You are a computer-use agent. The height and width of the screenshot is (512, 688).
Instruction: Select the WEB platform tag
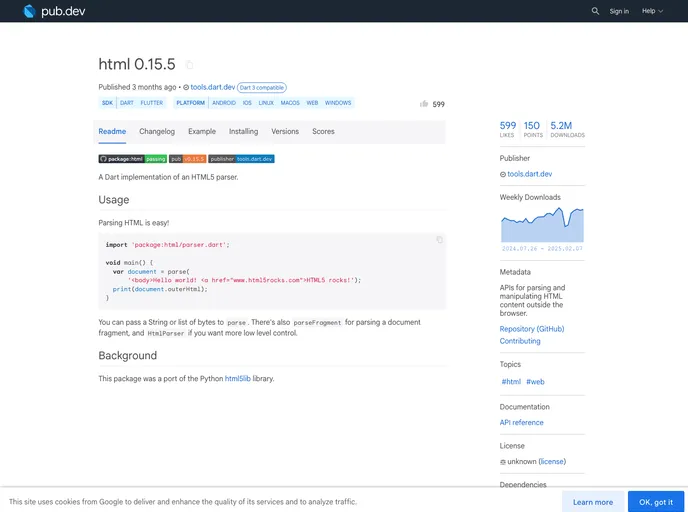click(312, 103)
